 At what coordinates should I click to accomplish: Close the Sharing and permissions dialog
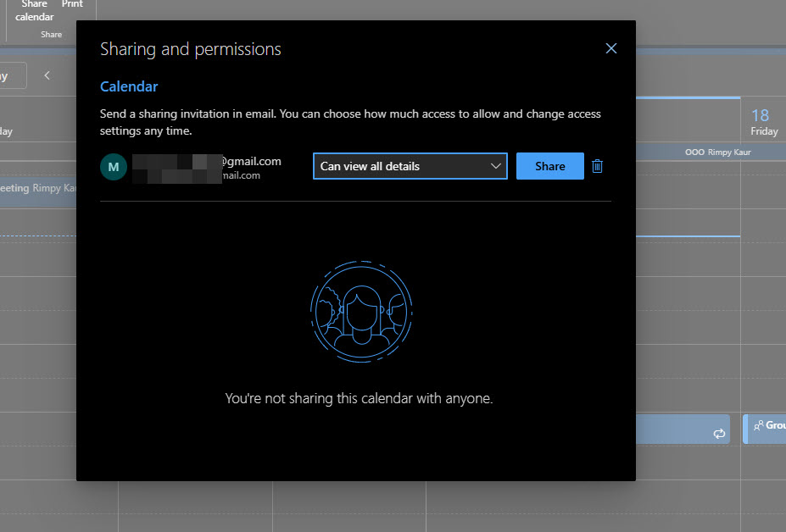tap(611, 48)
